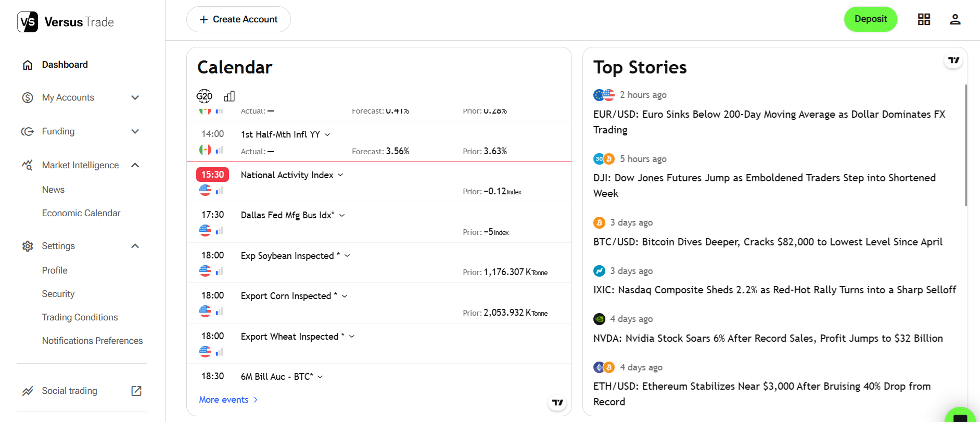The height and width of the screenshot is (422, 980).
Task: Open the user profile icon
Action: click(955, 19)
